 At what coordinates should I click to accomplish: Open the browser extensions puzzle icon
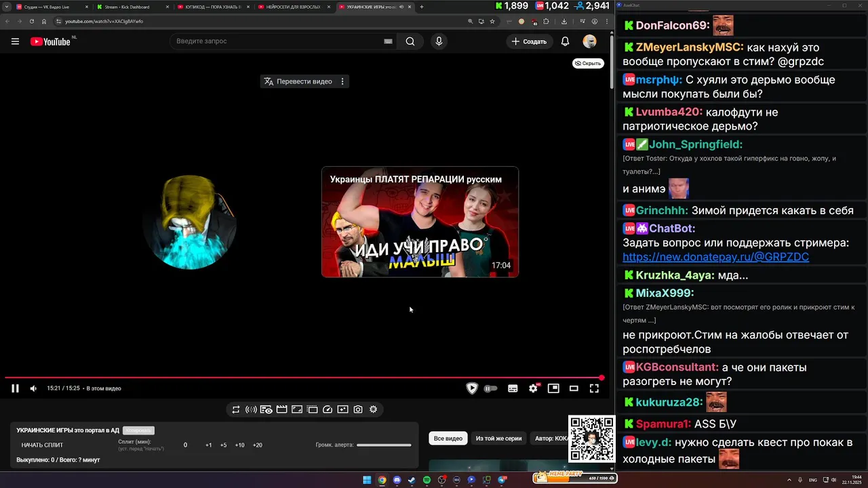546,21
